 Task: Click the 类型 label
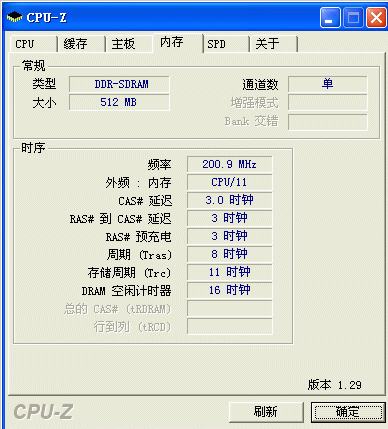point(44,84)
